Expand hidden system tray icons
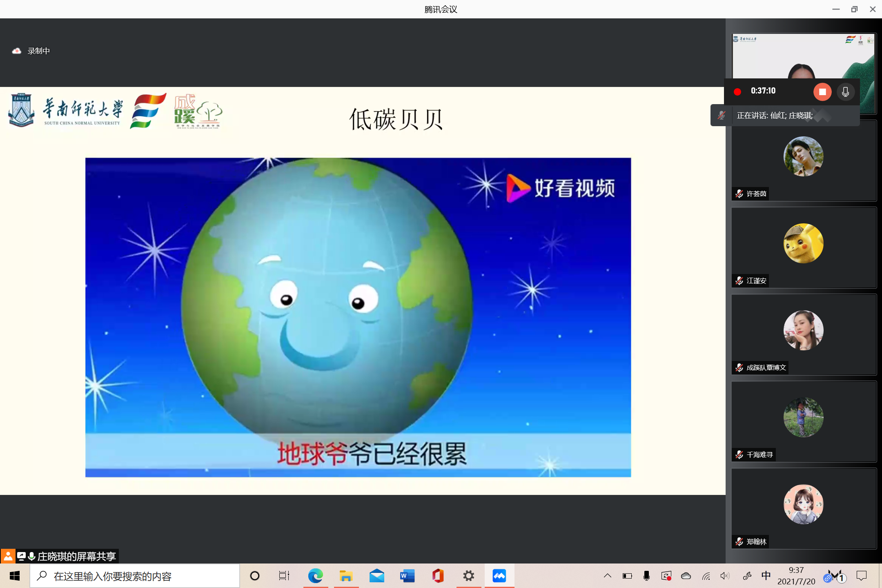Viewport: 882px width, 588px height. [608, 576]
